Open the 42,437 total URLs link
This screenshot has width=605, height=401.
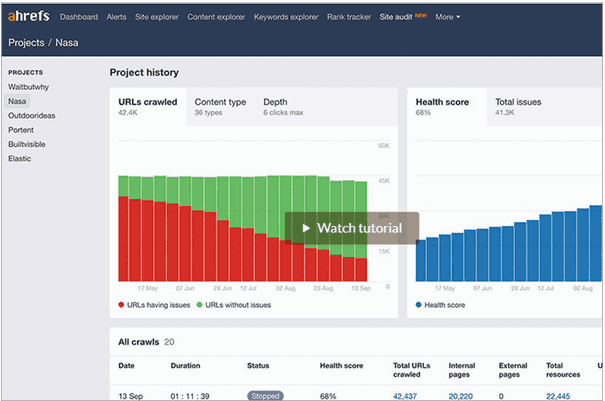[405, 396]
